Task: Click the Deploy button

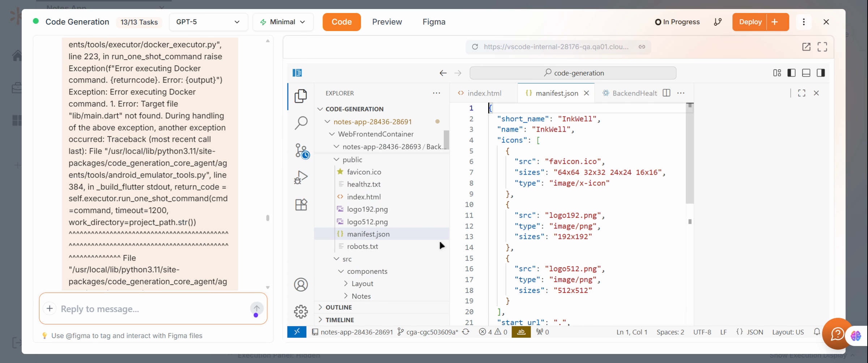Action: [x=750, y=22]
